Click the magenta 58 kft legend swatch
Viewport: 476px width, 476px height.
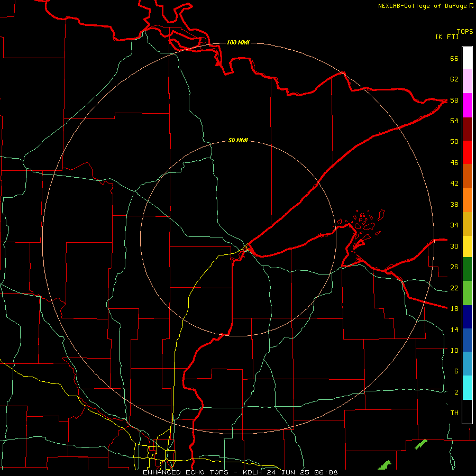tap(467, 105)
